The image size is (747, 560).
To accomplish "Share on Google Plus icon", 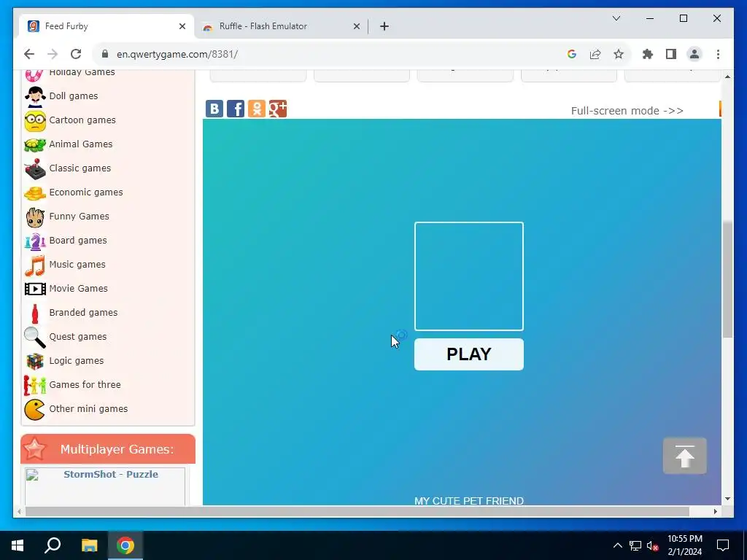I will (278, 109).
